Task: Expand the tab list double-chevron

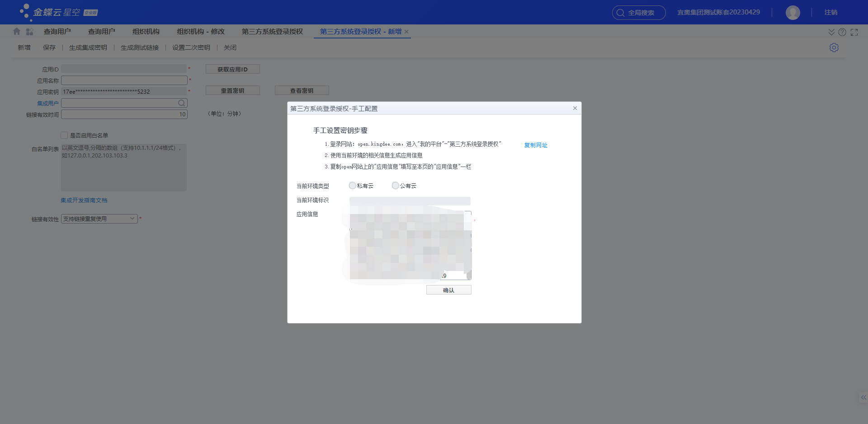Action: 831,32
